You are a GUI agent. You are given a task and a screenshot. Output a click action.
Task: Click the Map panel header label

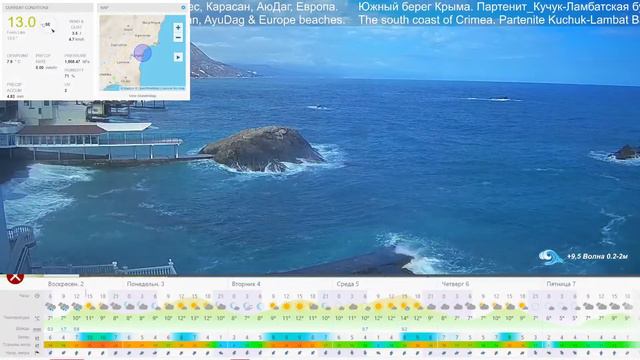coord(104,8)
